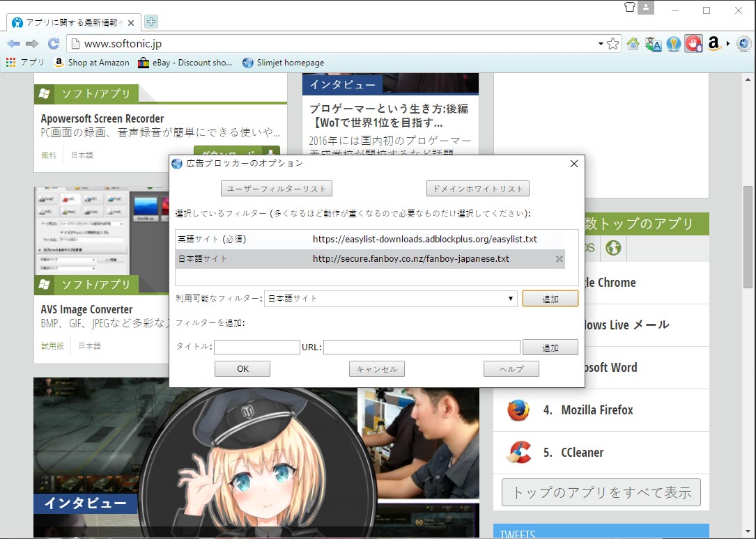Click the scrollbar up arrow
This screenshot has height=539, width=756.
coord(748,79)
